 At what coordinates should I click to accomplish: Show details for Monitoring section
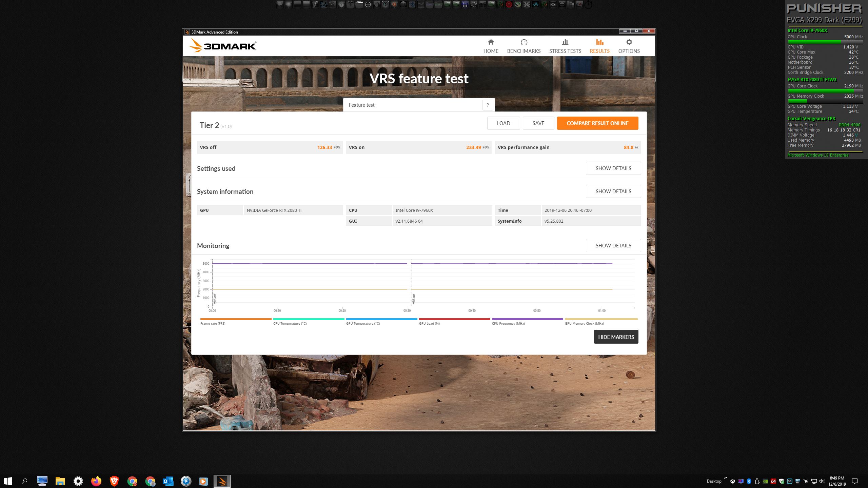click(x=613, y=246)
